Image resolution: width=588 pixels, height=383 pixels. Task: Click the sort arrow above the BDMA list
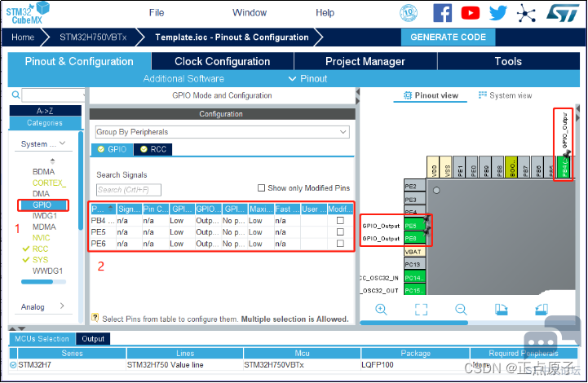click(x=52, y=161)
